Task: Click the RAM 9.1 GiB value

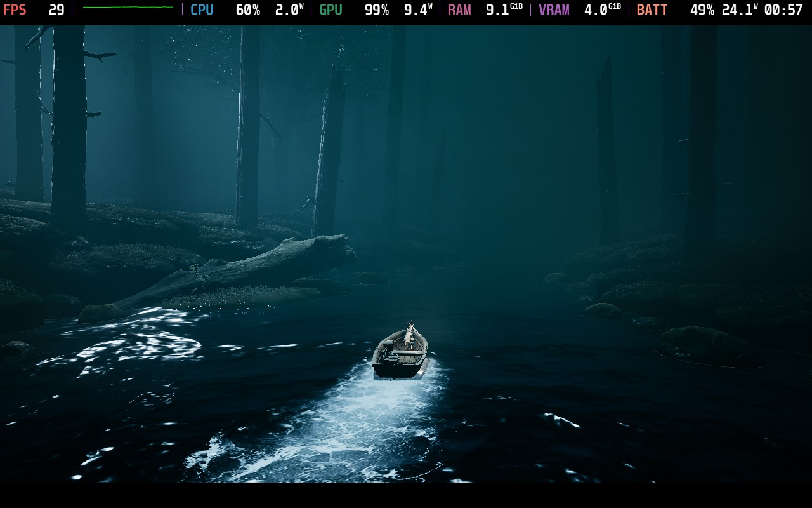Action: 504,10
